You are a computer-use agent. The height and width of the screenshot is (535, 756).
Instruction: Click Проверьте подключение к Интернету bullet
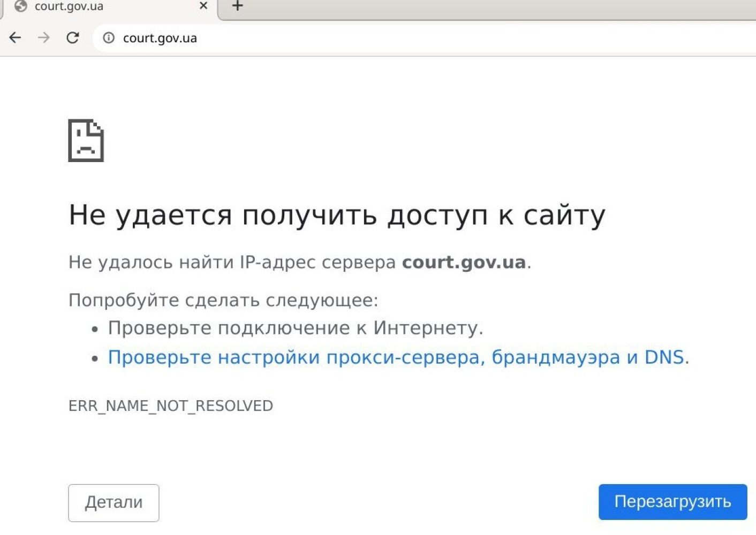coord(295,328)
